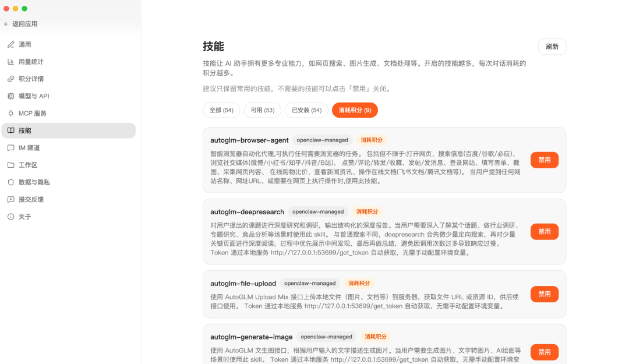Click the autoglm-browser-agent skill title

tap(249, 140)
